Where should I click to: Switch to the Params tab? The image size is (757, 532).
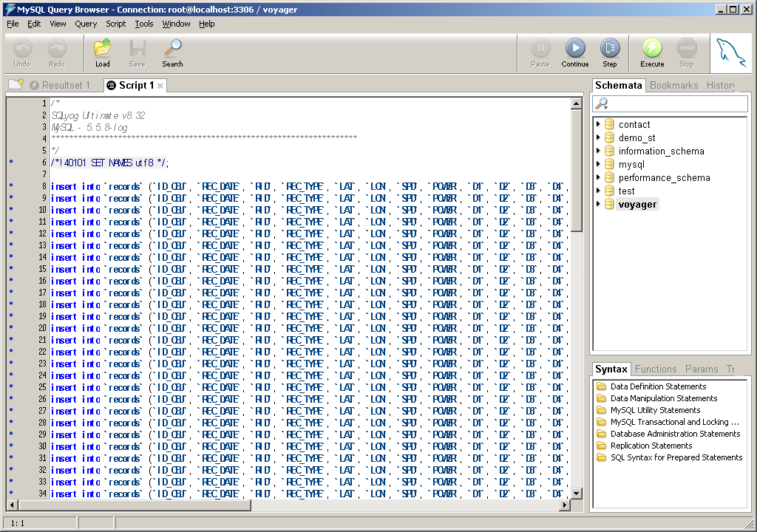point(702,369)
